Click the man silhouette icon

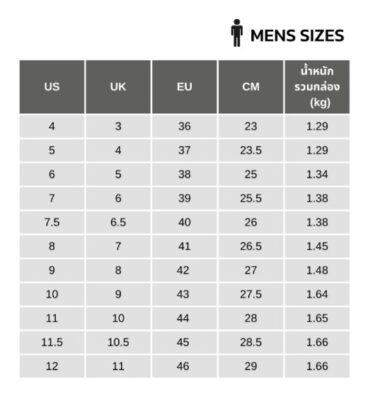click(237, 33)
